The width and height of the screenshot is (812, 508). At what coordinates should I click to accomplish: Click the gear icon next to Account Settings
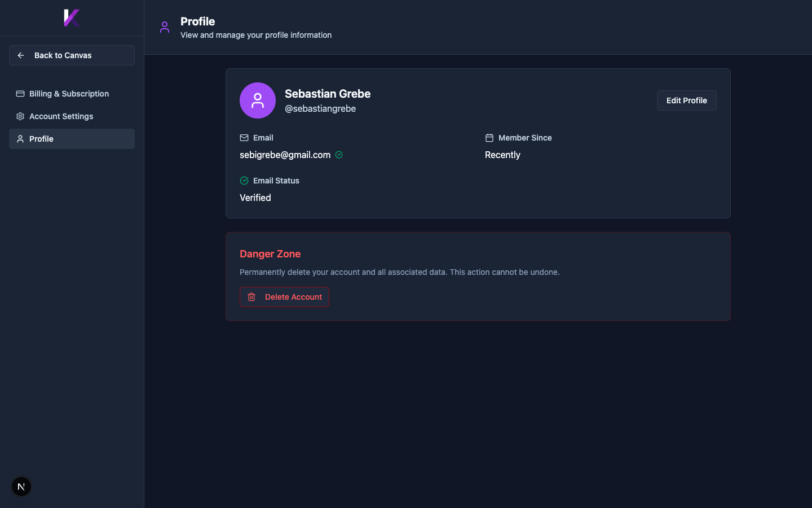(20, 116)
